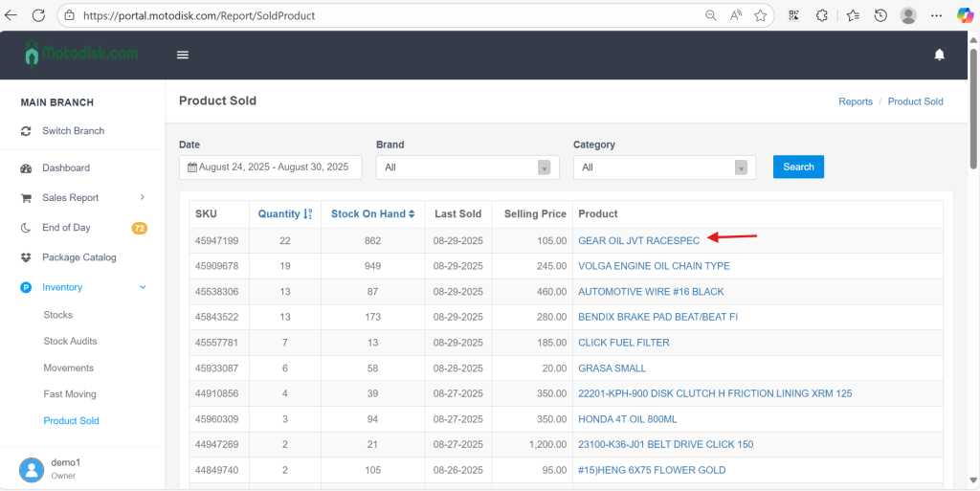Click the browser back arrow
The height and width of the screenshot is (491, 980).
(x=12, y=15)
